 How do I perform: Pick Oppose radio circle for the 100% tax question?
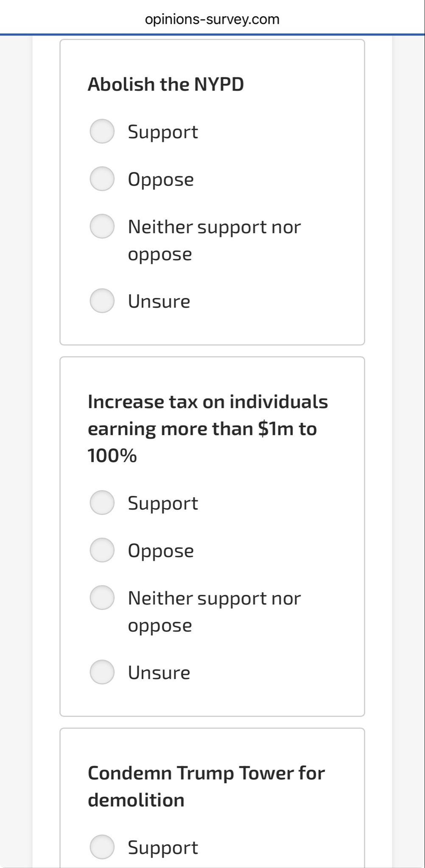[x=102, y=550]
